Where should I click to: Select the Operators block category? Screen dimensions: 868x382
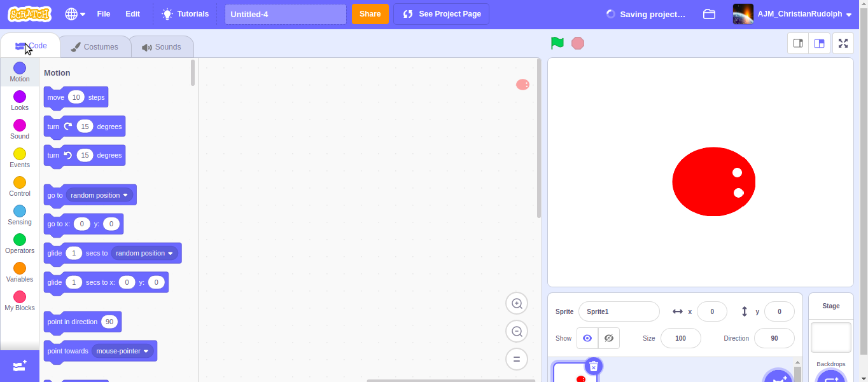[19, 243]
